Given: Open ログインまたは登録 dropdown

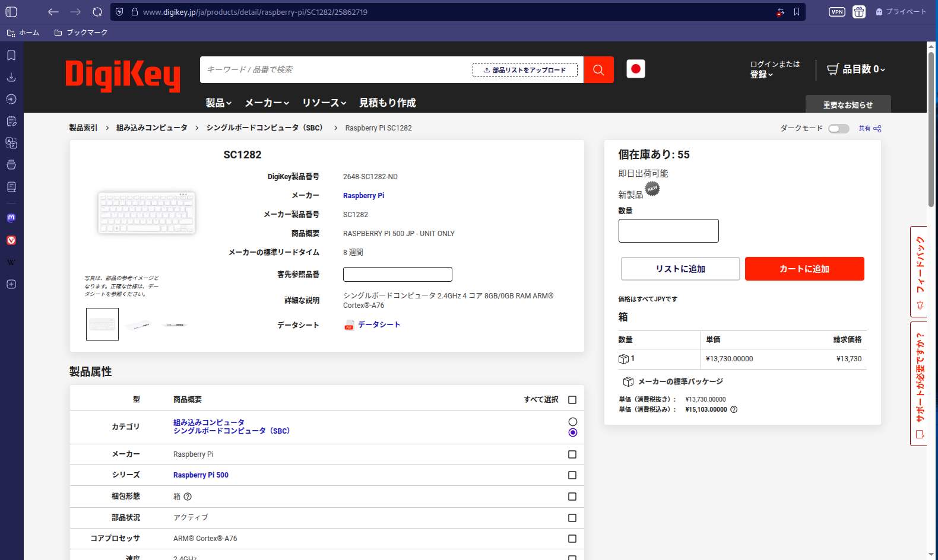Looking at the screenshot, I should pyautogui.click(x=775, y=69).
